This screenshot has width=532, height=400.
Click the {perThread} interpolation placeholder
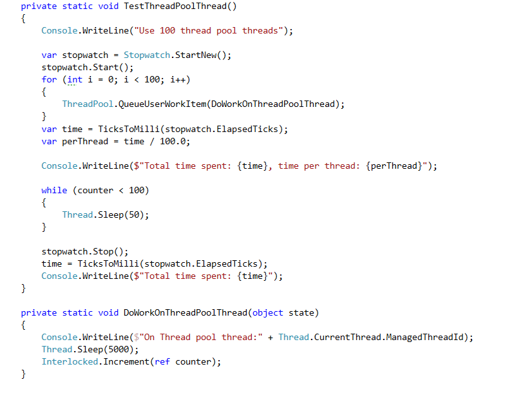click(394, 166)
